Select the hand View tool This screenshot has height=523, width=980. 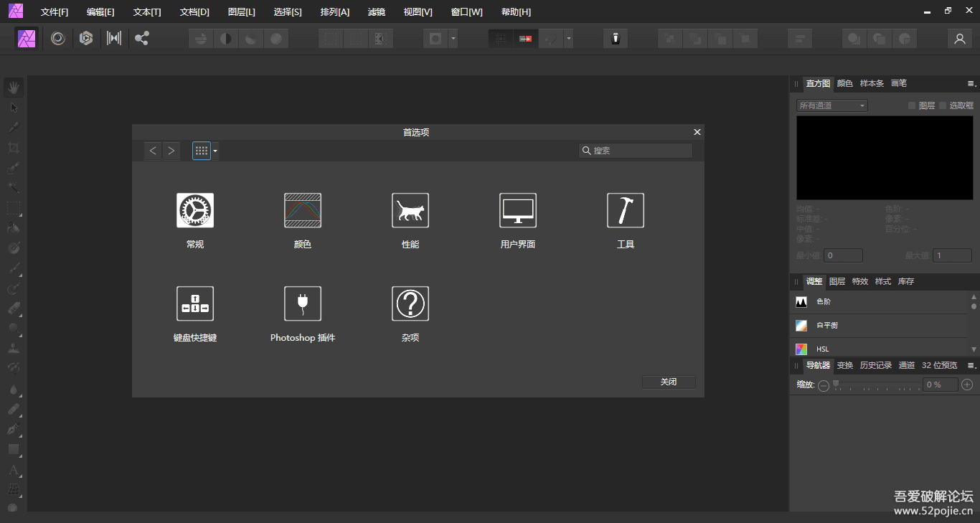tap(14, 88)
